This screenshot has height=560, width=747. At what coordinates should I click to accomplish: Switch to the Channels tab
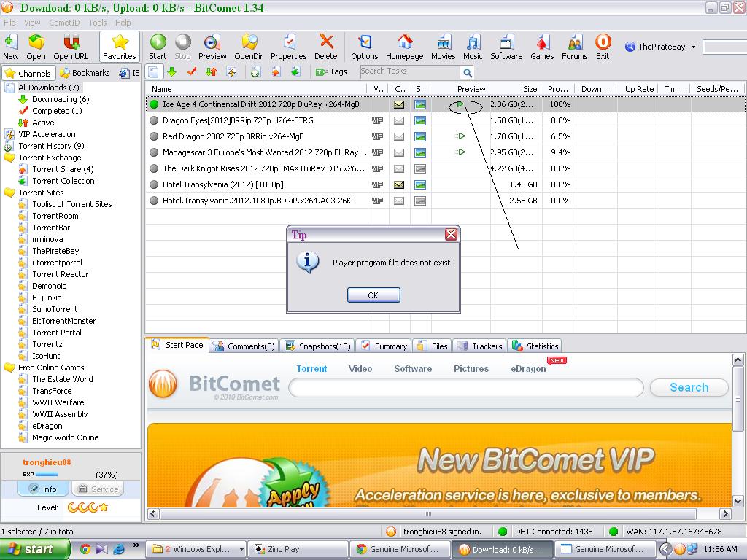click(28, 74)
